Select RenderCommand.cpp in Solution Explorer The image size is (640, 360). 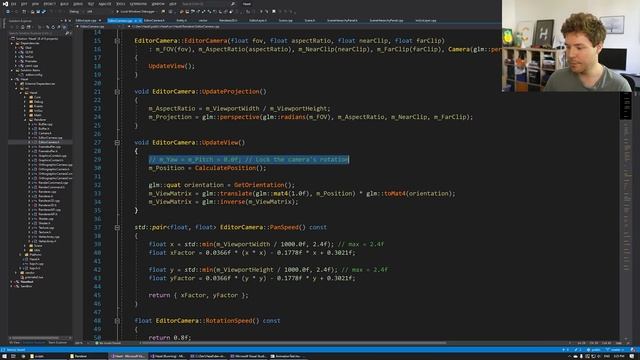pos(53,182)
